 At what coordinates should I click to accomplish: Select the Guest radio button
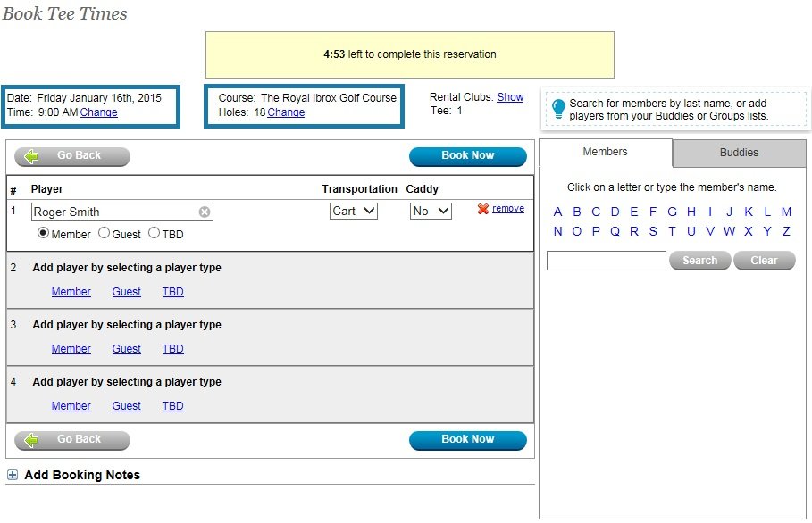(x=104, y=233)
